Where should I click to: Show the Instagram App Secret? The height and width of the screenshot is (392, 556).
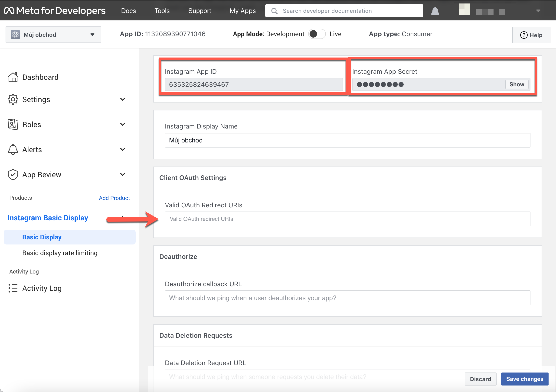point(517,84)
